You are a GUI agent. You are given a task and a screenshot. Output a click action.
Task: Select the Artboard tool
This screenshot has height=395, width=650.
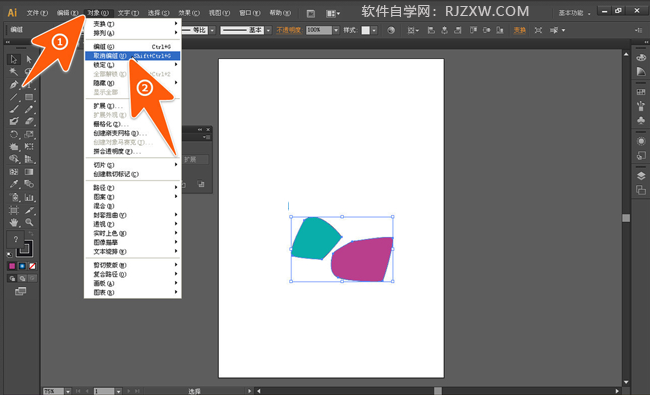pos(13,210)
